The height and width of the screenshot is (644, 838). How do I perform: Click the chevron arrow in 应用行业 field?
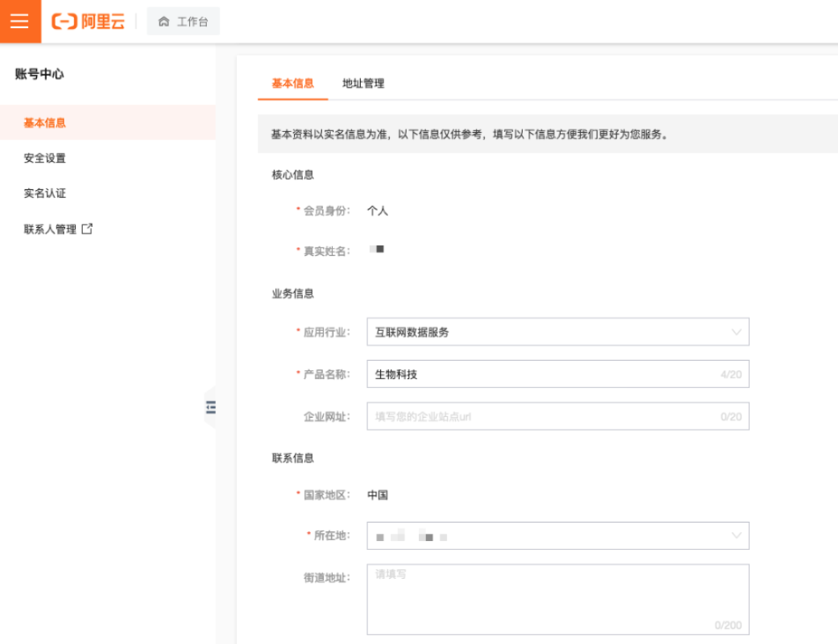(736, 333)
